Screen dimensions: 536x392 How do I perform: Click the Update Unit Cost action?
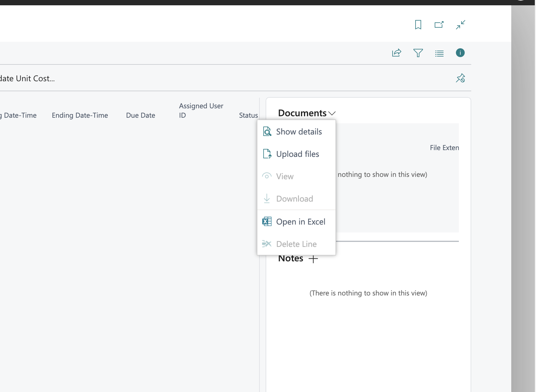click(27, 79)
